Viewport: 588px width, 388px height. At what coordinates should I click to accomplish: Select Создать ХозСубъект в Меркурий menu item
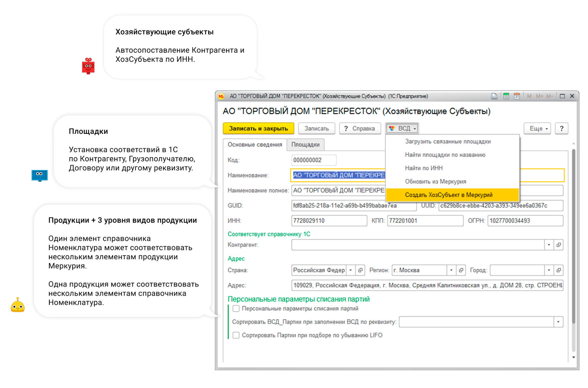click(x=452, y=195)
